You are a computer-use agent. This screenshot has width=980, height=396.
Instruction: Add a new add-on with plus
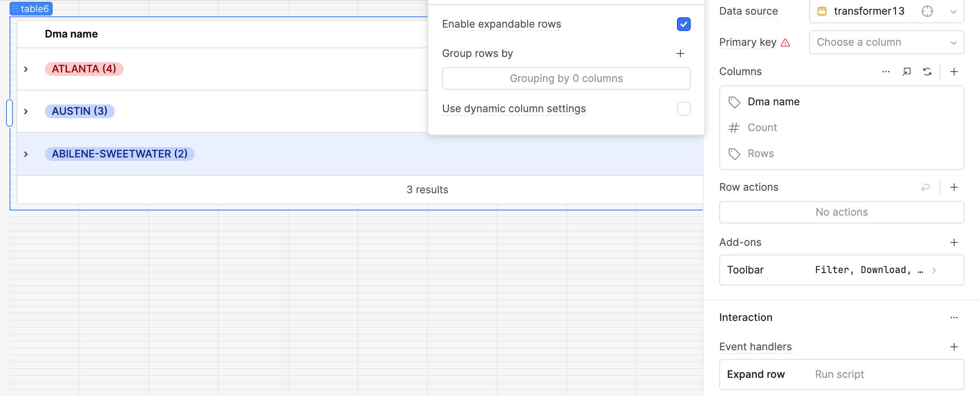pos(954,242)
